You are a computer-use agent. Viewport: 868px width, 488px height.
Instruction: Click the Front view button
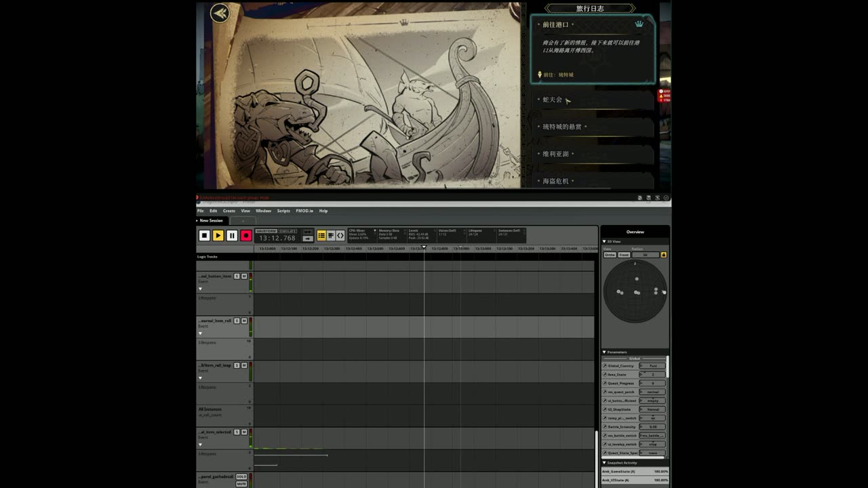click(624, 255)
